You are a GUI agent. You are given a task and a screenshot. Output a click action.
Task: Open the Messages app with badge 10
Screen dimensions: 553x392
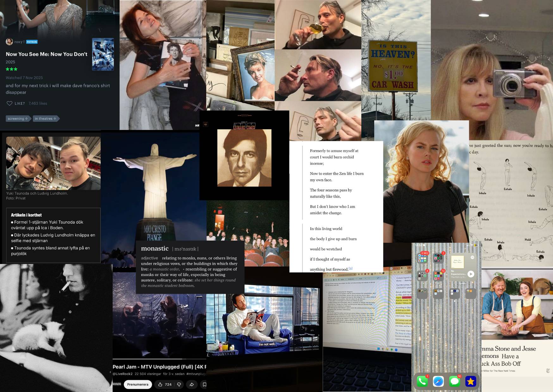point(455,382)
